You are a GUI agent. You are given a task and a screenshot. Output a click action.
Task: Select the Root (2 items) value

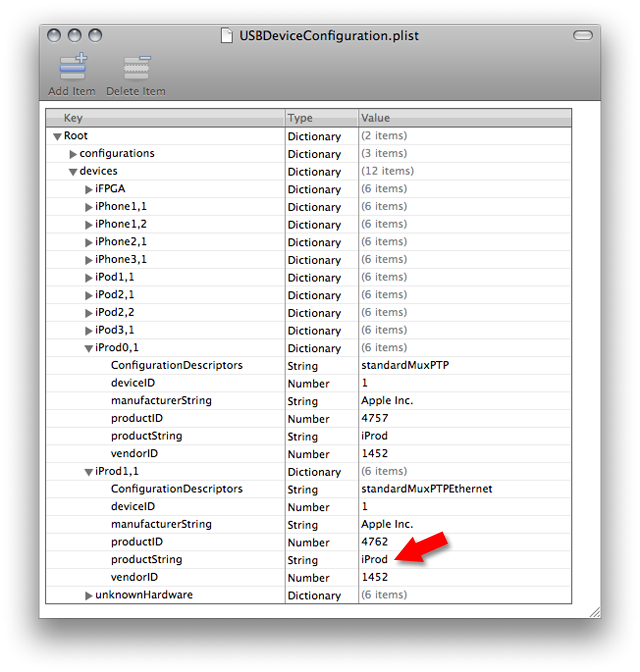(x=384, y=136)
